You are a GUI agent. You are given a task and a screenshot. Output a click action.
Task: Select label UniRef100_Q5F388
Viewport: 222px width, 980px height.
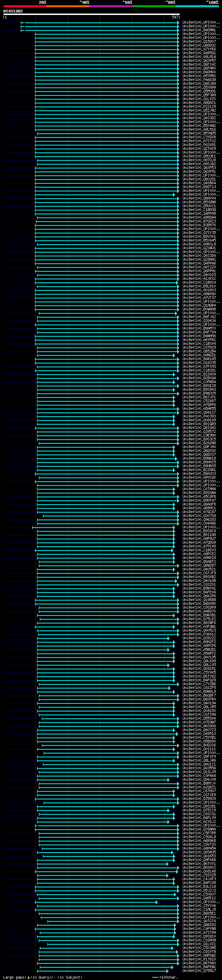coord(199,95)
